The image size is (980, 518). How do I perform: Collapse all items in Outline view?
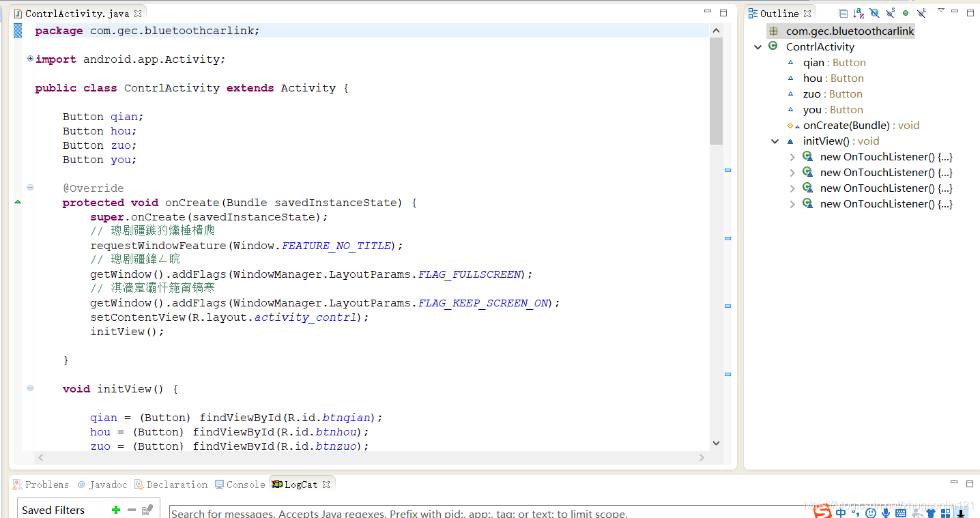[843, 13]
